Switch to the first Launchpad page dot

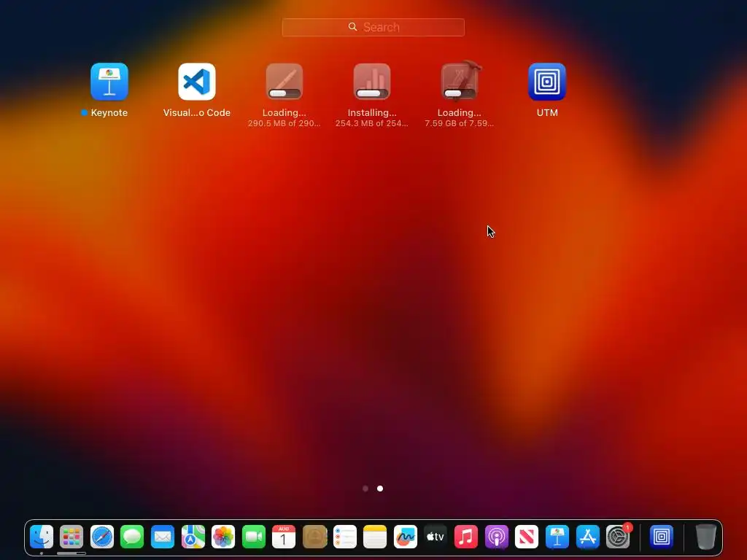365,489
